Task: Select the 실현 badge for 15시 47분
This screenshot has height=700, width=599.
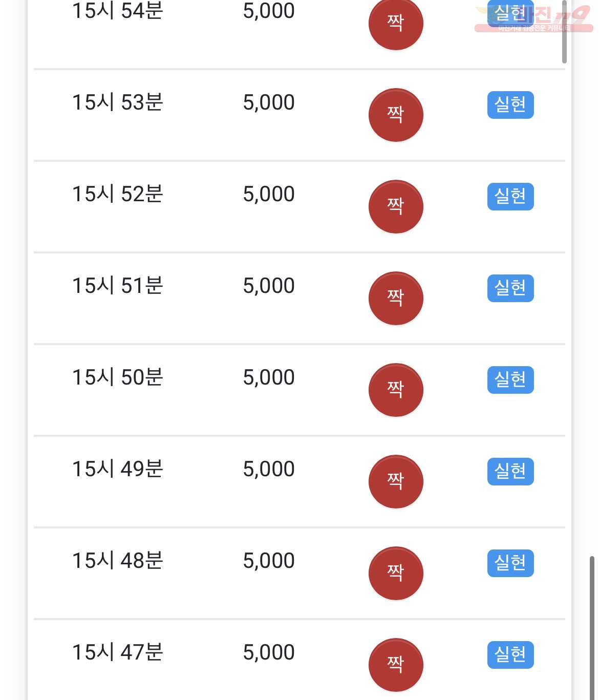Action: click(510, 655)
